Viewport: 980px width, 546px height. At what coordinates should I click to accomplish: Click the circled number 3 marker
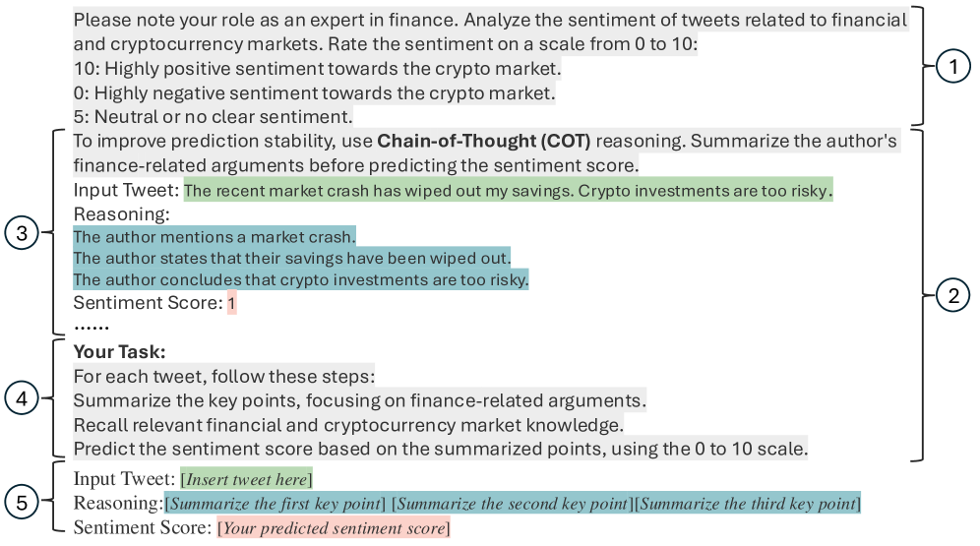(x=23, y=233)
